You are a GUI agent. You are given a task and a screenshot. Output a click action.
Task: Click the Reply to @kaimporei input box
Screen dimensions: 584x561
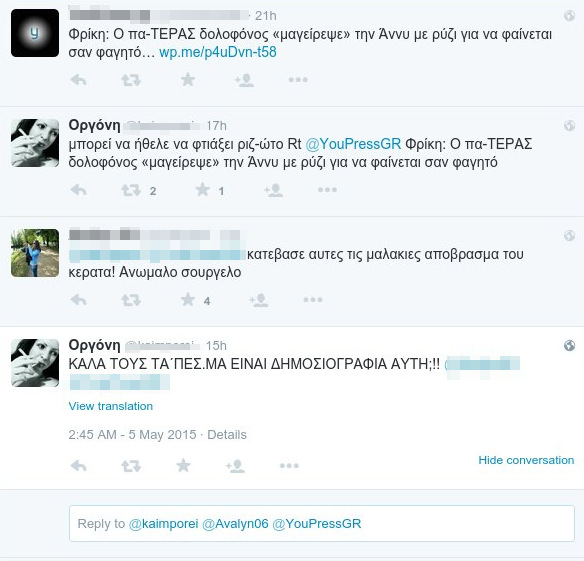pyautogui.click(x=322, y=523)
